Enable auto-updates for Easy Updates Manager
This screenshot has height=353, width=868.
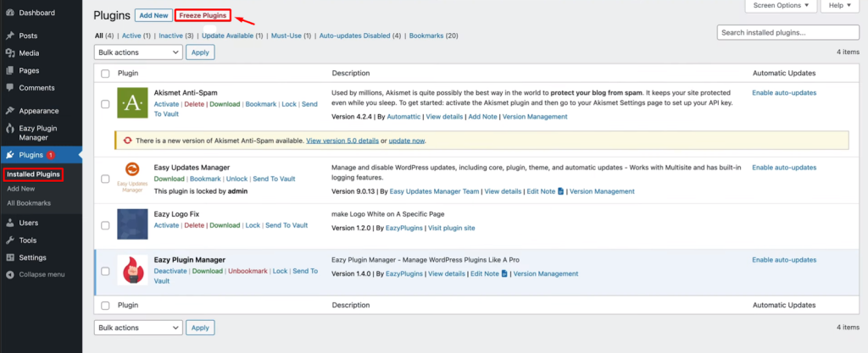coord(784,168)
